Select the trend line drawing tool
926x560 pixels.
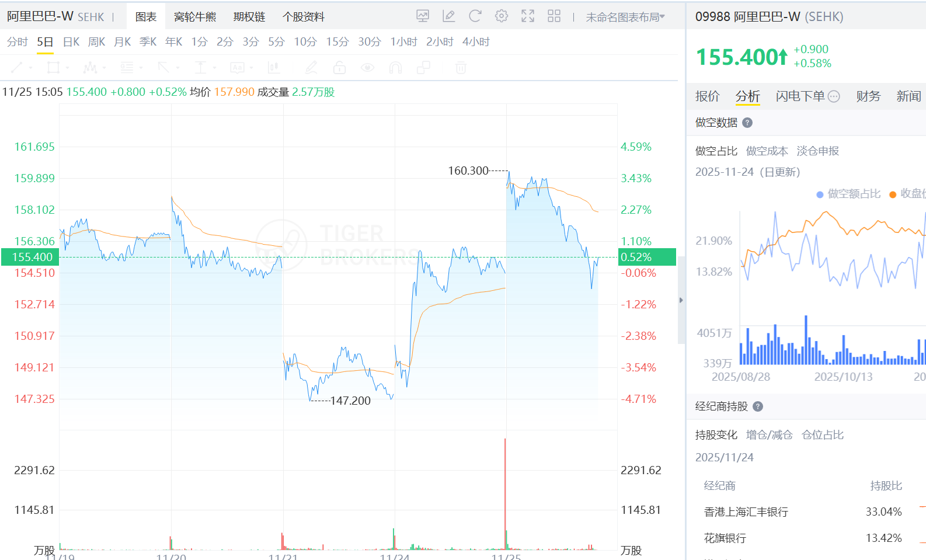click(16, 68)
